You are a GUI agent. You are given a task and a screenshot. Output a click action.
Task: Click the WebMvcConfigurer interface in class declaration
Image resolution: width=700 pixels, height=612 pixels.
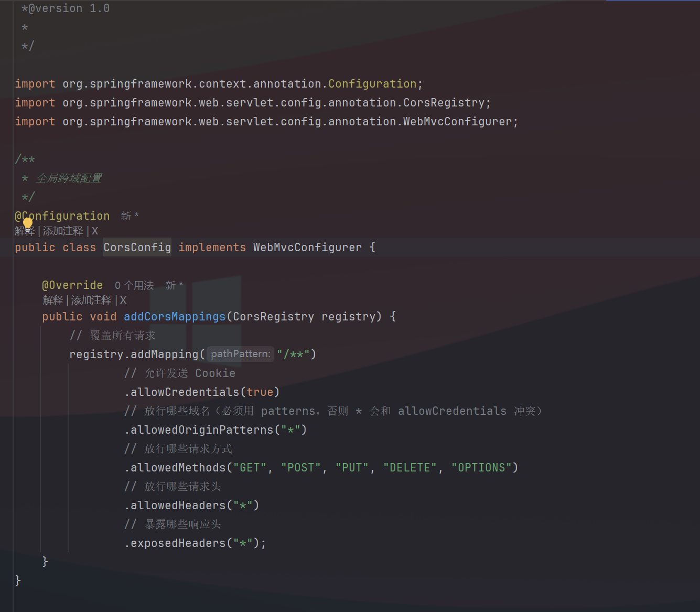tap(307, 248)
